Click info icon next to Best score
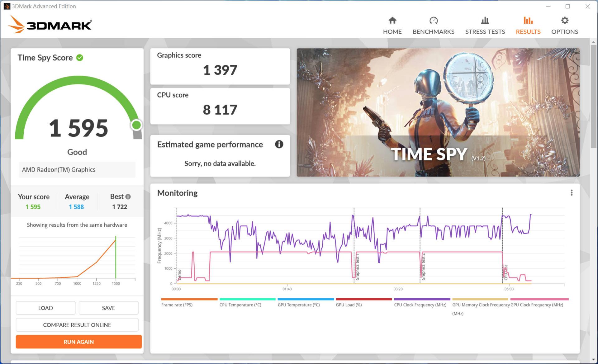The image size is (598, 364). tap(128, 197)
